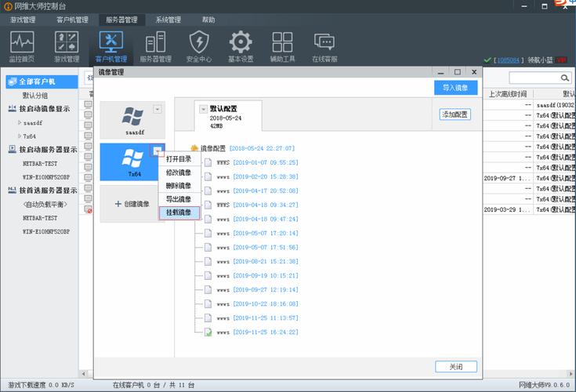Expand the 7x64 tree node in sidebar

click(x=20, y=136)
